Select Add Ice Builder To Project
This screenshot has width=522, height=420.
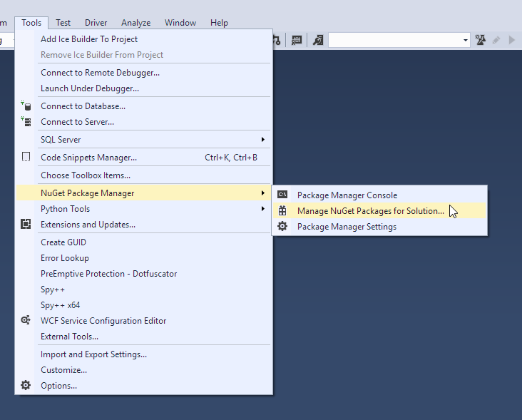click(89, 39)
